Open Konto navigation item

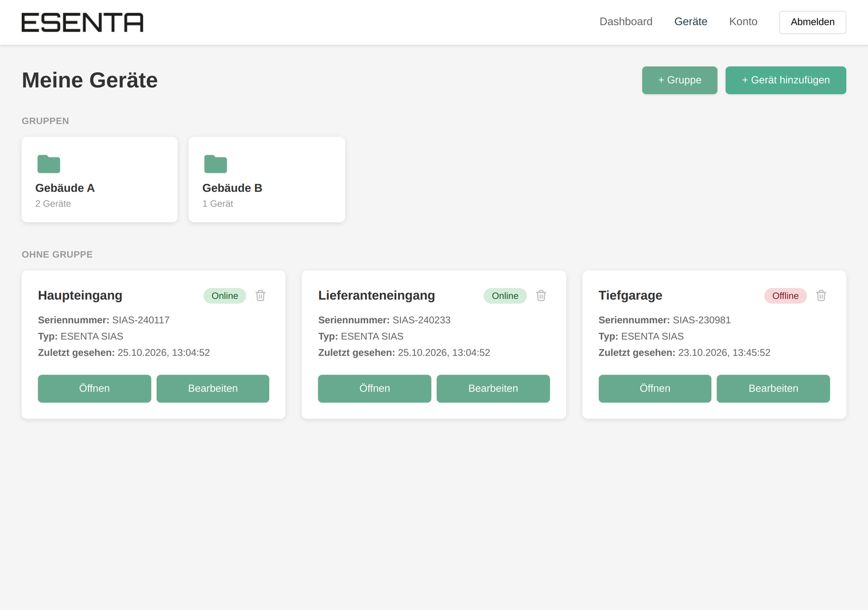coord(743,22)
